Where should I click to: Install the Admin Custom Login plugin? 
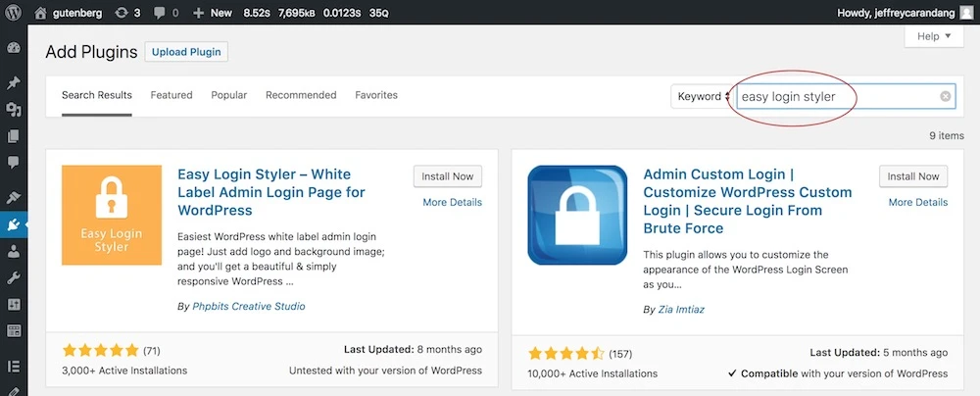913,176
